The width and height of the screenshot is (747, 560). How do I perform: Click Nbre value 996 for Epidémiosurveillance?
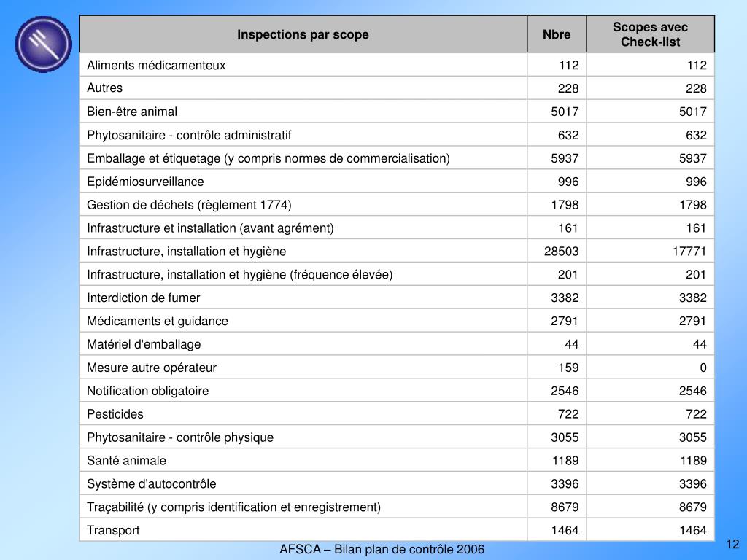pyautogui.click(x=568, y=182)
